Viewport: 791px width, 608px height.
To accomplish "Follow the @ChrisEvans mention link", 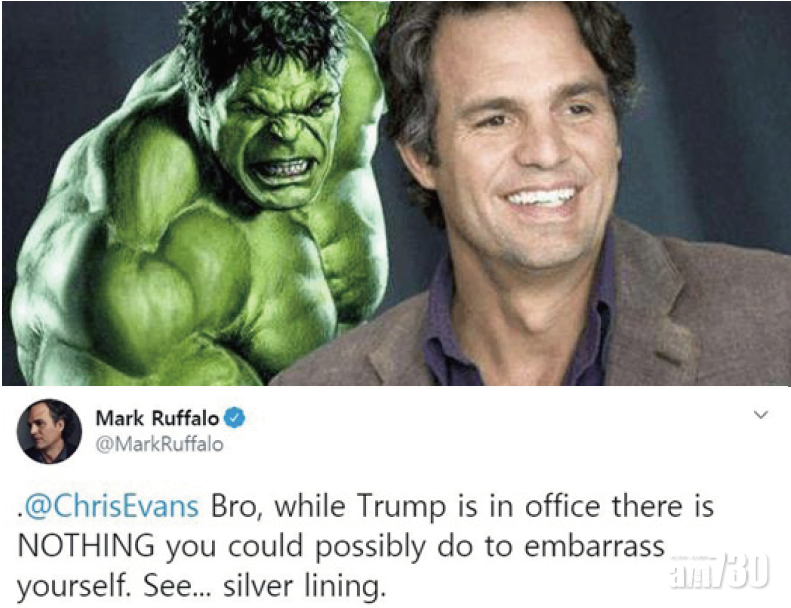I will point(111,506).
